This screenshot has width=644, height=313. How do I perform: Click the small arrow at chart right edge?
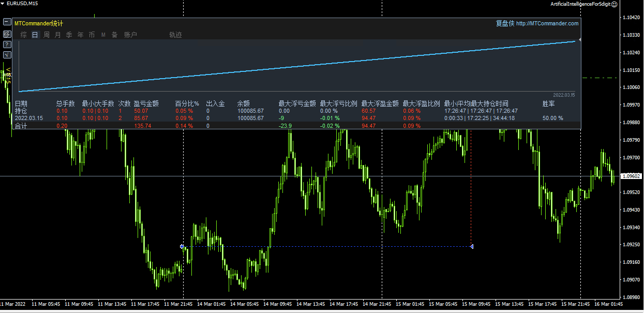[580, 40]
